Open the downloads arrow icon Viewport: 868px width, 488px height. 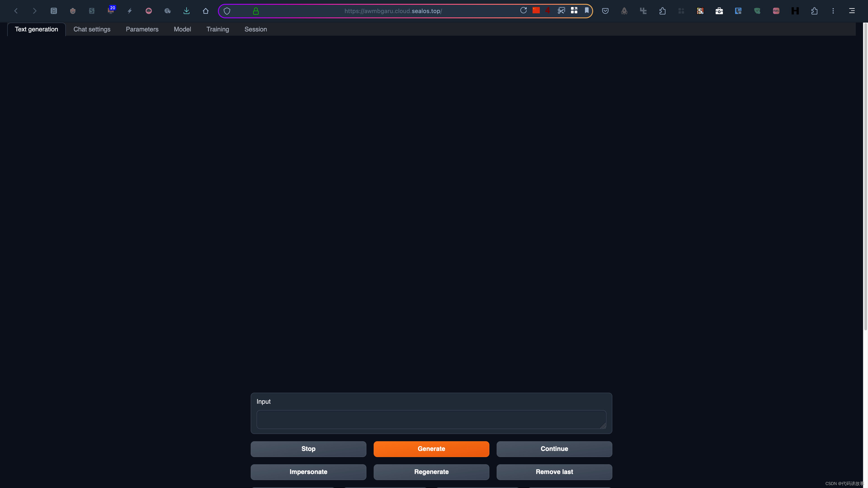coord(187,11)
